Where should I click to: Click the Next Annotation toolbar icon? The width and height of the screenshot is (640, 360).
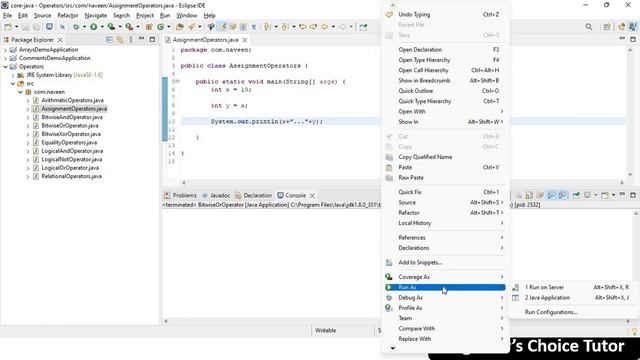[x=267, y=27]
